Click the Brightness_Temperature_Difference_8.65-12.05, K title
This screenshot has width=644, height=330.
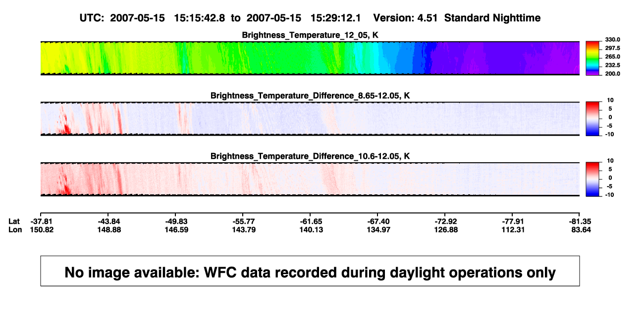point(310,95)
